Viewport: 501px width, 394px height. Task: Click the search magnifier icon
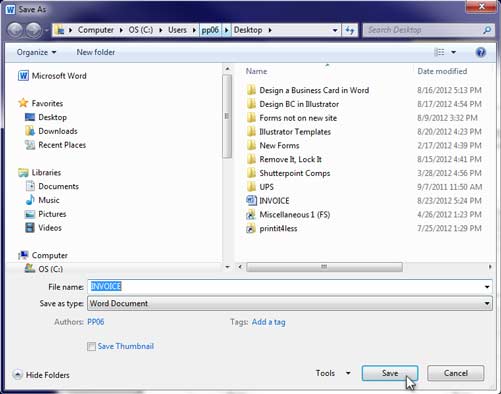pos(487,30)
